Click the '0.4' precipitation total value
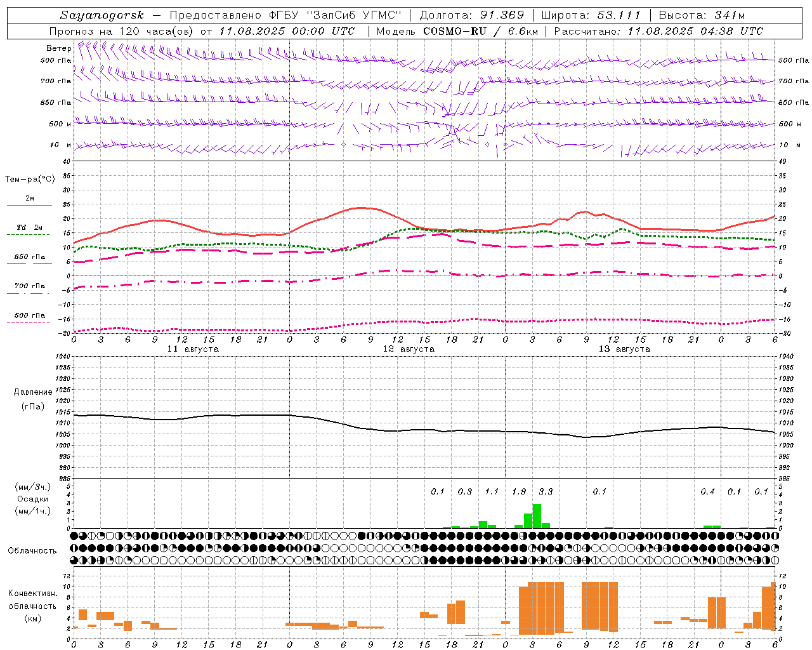This screenshot has height=650, width=812. coord(707,491)
